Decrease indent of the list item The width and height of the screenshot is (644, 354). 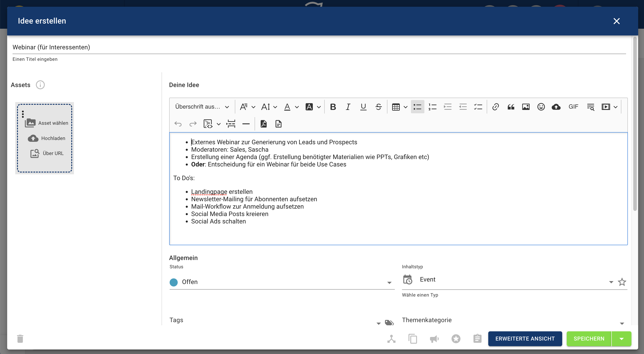(463, 107)
